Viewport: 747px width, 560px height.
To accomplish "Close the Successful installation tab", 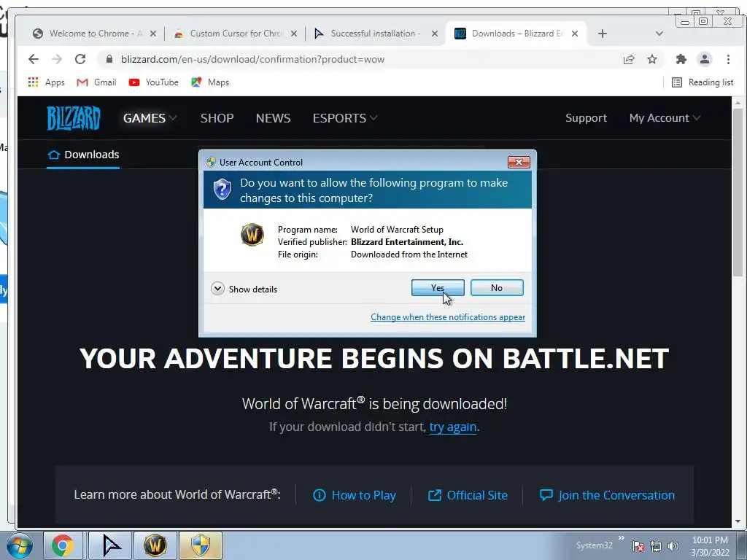I will click(x=435, y=34).
